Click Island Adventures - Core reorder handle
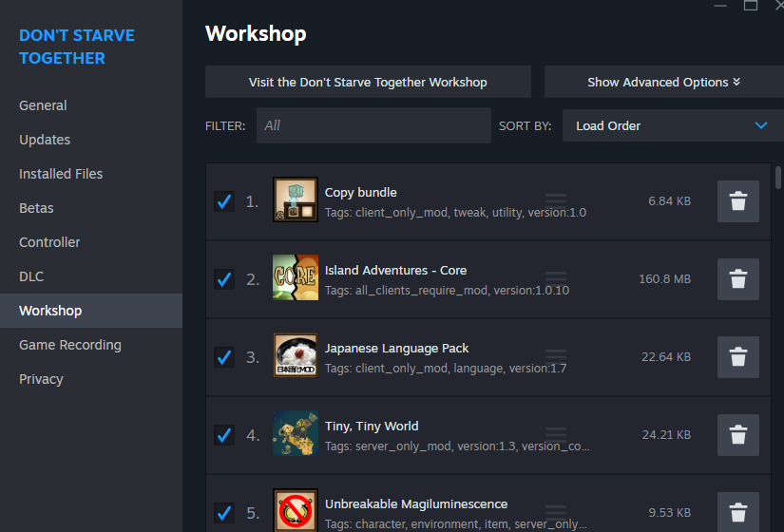Screen dimensions: 784x532 [x=556, y=279]
